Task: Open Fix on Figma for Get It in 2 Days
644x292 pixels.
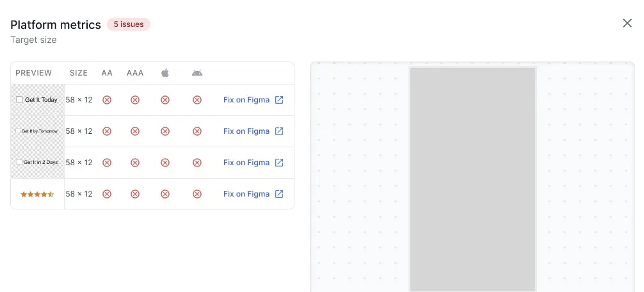Action: pyautogui.click(x=246, y=163)
